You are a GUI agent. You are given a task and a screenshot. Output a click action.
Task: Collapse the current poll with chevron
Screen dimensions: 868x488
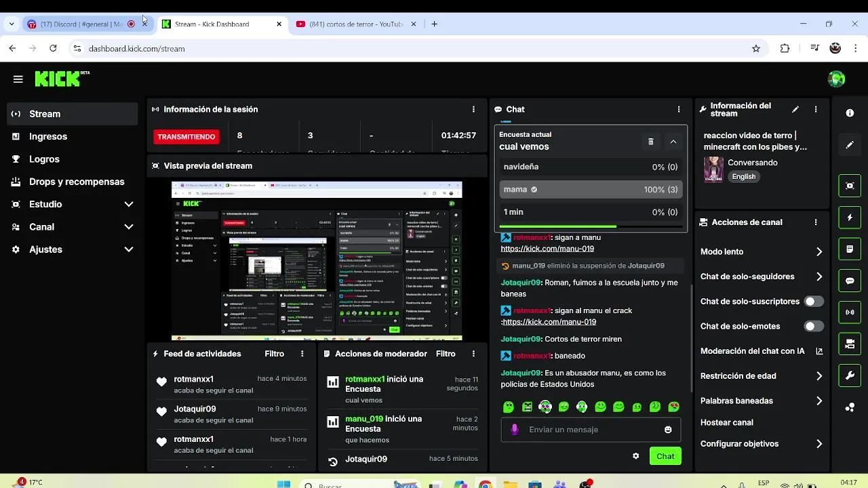(x=673, y=142)
